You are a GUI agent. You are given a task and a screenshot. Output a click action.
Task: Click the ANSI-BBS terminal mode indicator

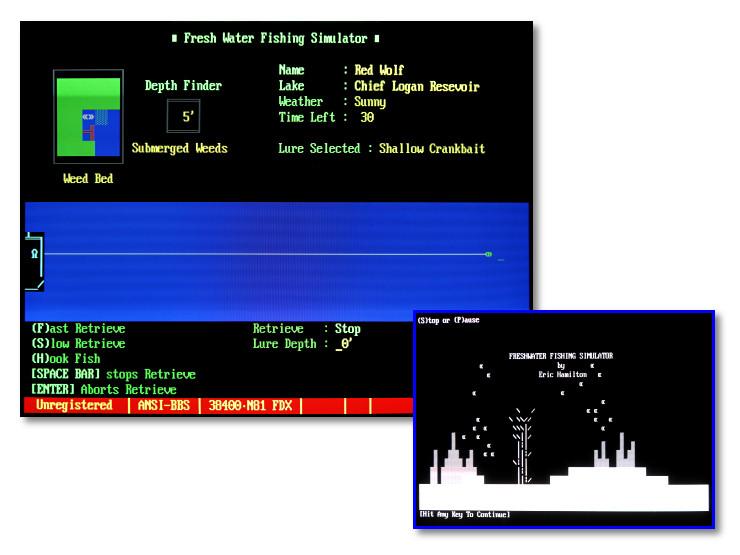point(164,405)
